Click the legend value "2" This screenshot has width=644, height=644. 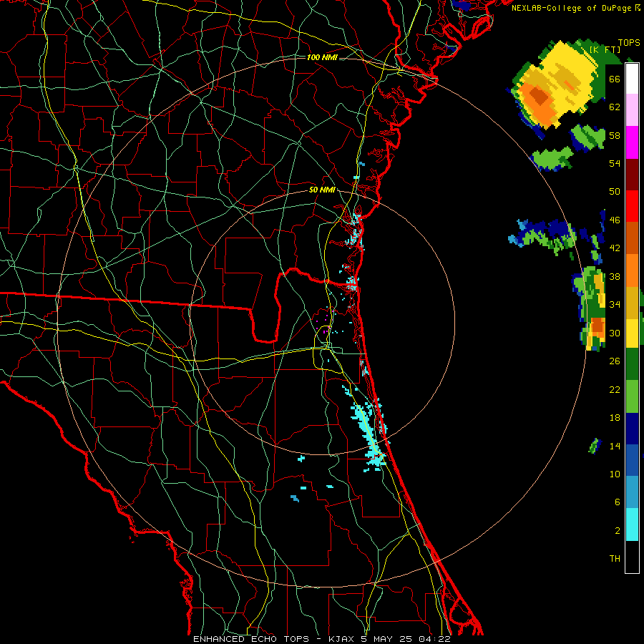click(x=618, y=531)
